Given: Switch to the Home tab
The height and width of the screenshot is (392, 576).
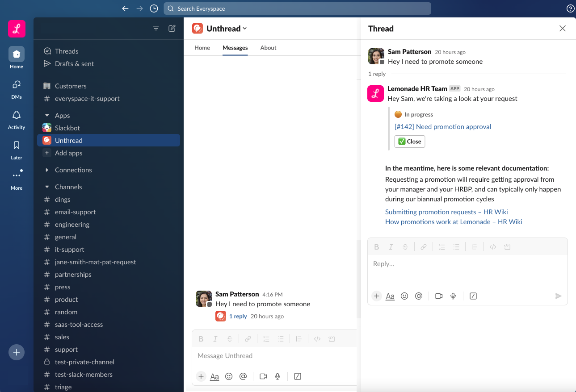Looking at the screenshot, I should (x=202, y=48).
